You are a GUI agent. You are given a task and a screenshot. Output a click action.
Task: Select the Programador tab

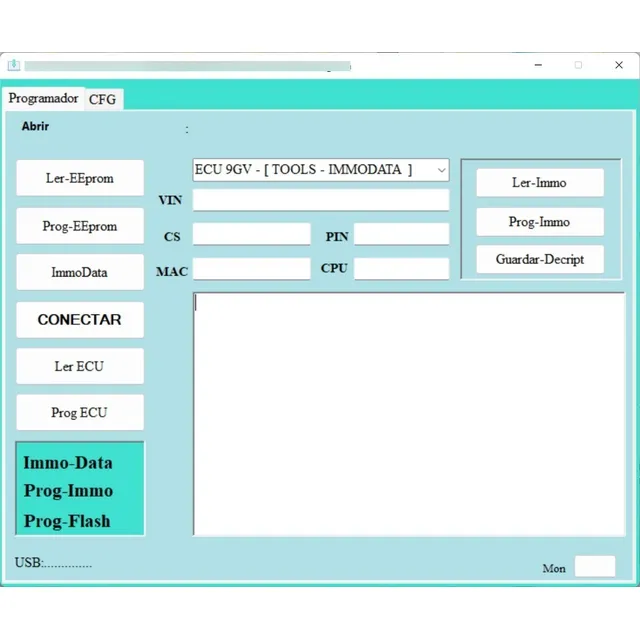point(43,98)
